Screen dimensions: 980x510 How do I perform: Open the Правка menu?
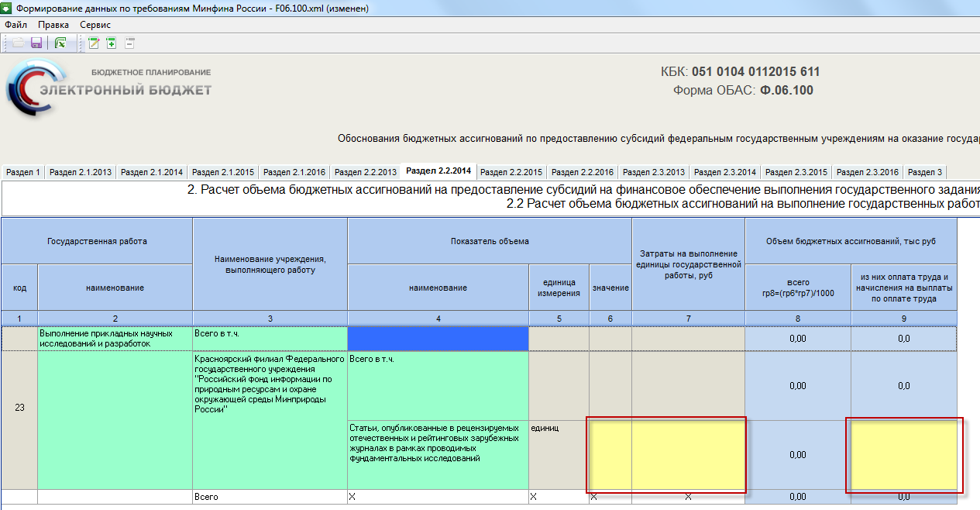[53, 25]
